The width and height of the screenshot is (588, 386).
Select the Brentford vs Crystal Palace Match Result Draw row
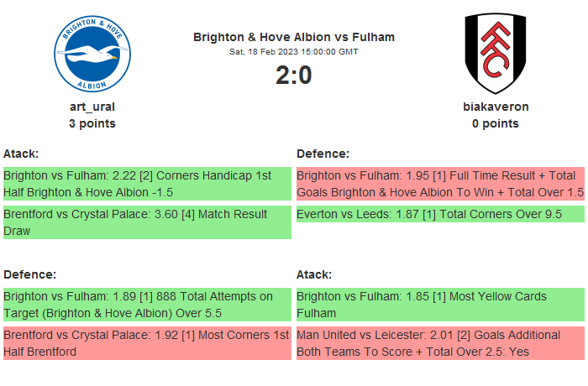click(147, 222)
